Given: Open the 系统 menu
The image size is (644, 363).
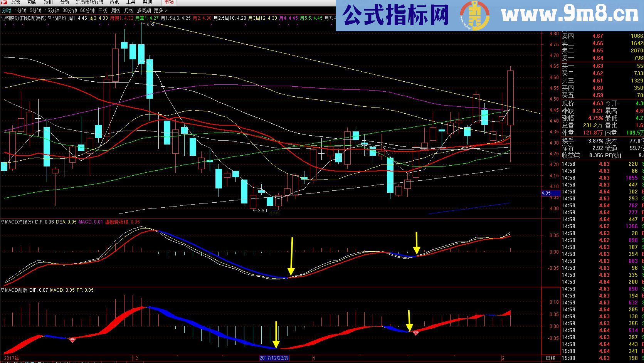Looking at the screenshot, I should coord(15,2).
